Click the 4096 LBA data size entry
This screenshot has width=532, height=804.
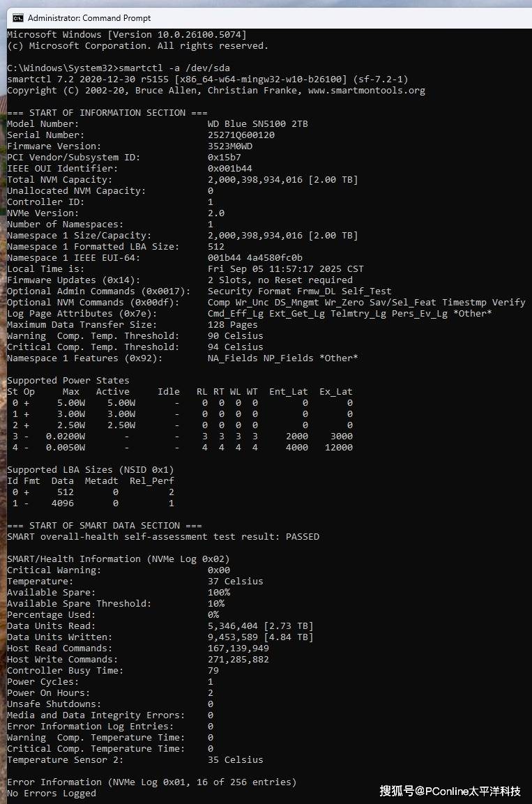click(63, 503)
